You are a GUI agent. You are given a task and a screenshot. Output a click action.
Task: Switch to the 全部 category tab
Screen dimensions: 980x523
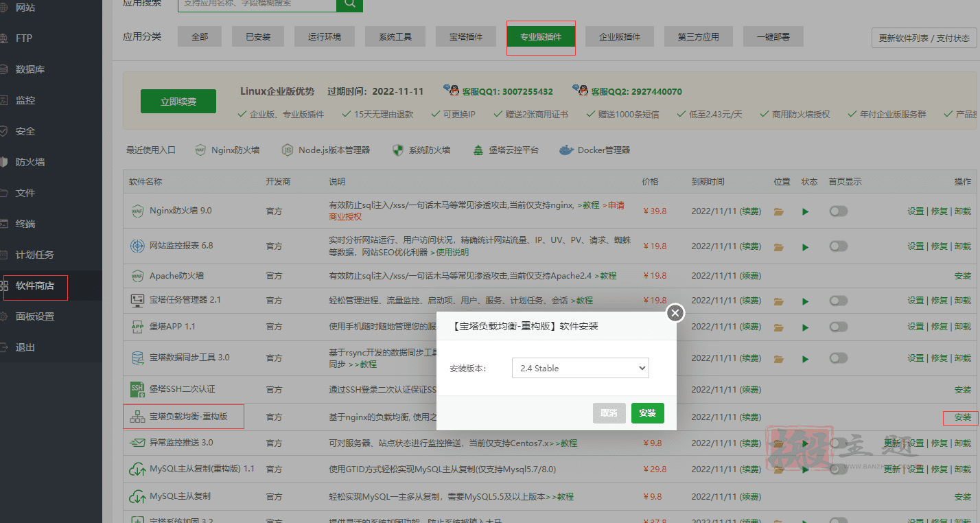(x=200, y=36)
